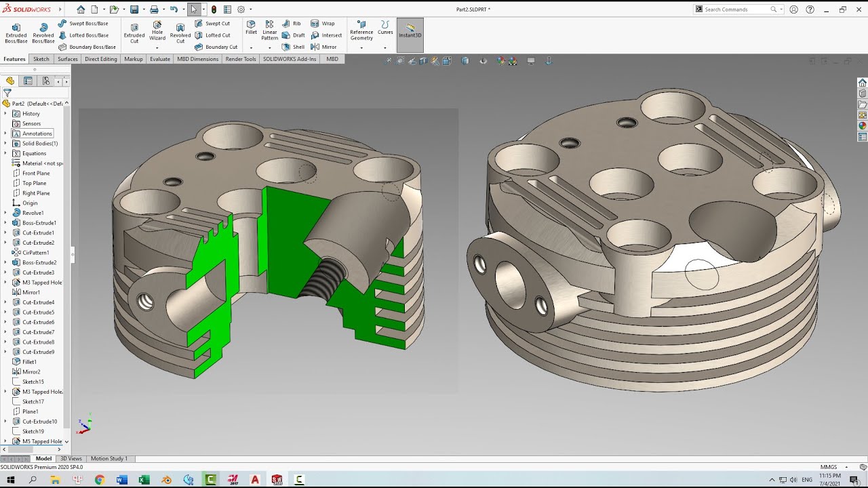Open the SOLIDWORKS Add-Ins tab

[290, 59]
